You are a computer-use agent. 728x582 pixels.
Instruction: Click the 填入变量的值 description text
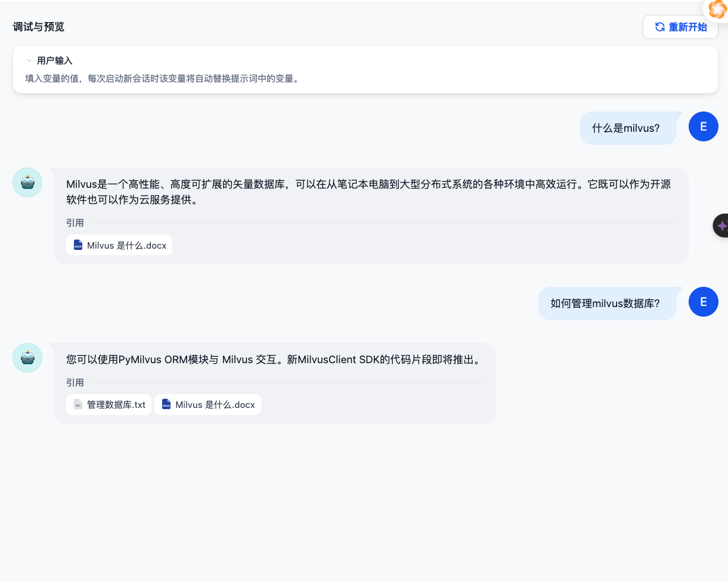(x=162, y=79)
